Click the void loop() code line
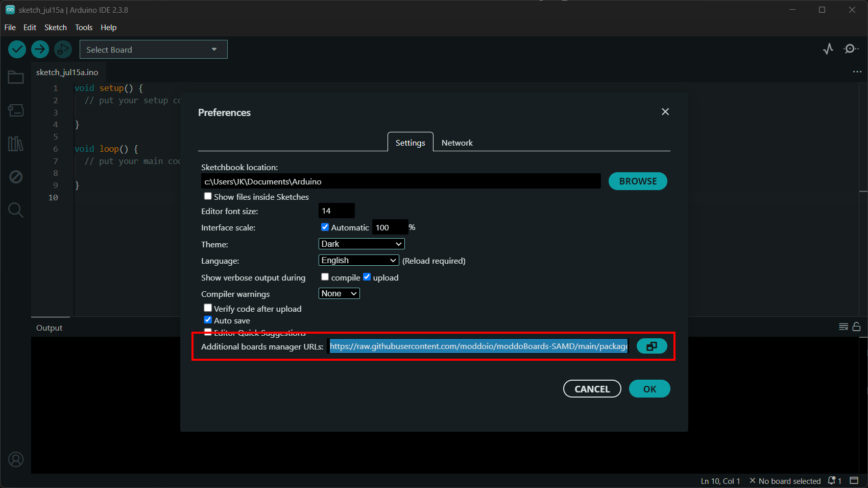868x488 pixels. (x=106, y=149)
